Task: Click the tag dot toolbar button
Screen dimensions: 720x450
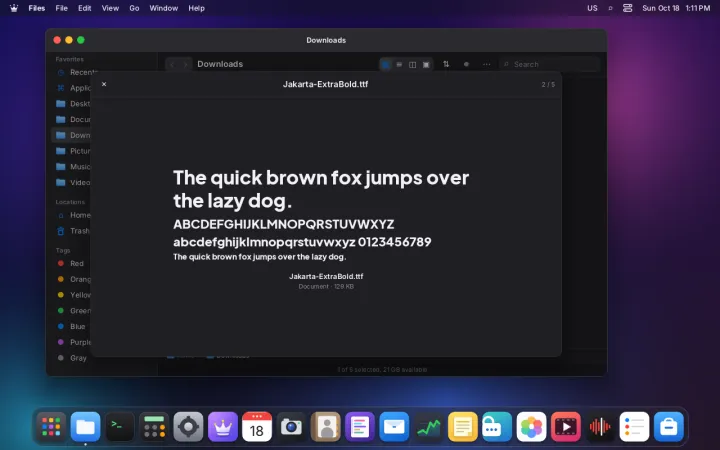Action: pyautogui.click(x=466, y=64)
